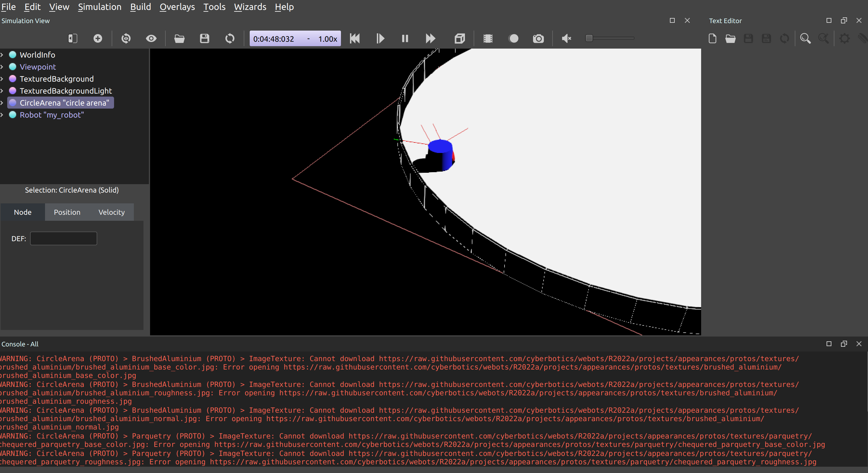Open the View menu
This screenshot has height=473, width=868.
click(x=59, y=7)
